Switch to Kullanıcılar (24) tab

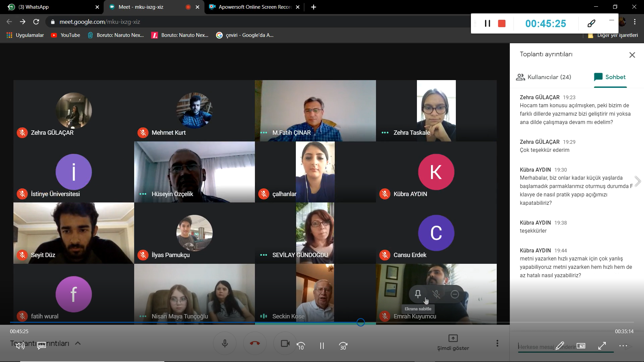543,77
